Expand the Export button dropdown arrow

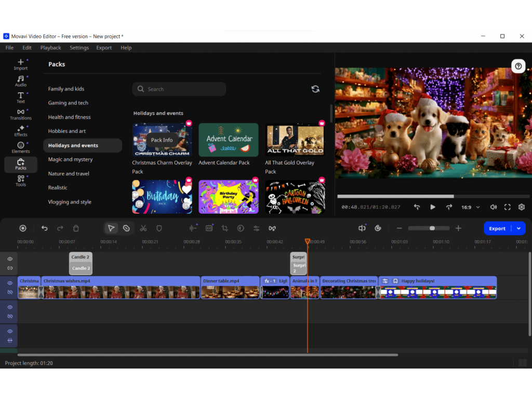(x=518, y=228)
